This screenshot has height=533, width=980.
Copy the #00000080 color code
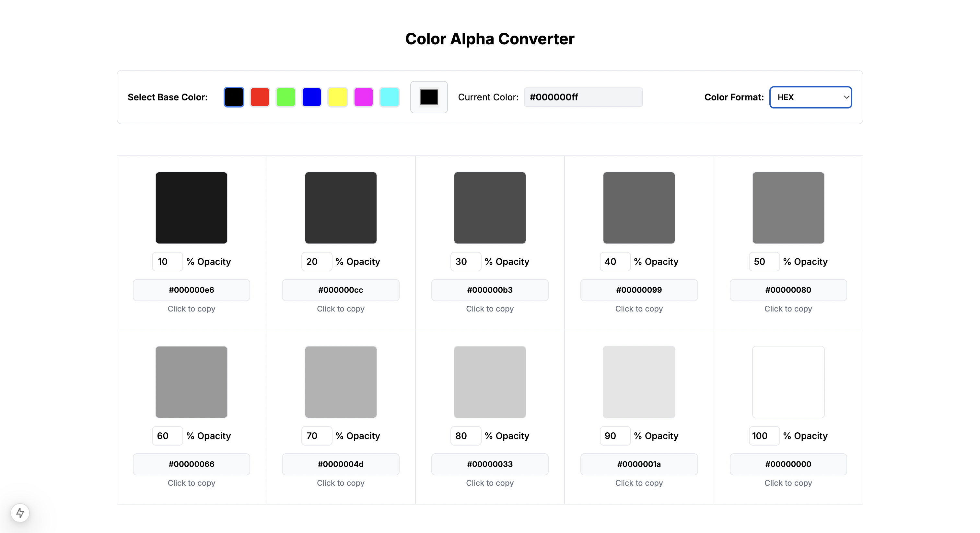(788, 290)
